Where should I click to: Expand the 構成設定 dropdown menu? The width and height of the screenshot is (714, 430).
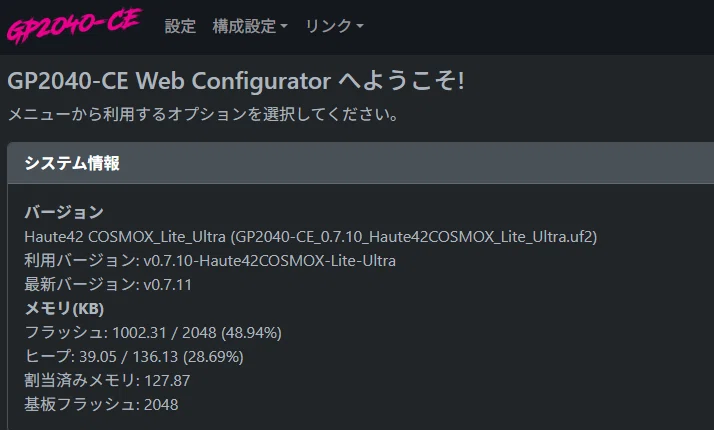click(250, 26)
